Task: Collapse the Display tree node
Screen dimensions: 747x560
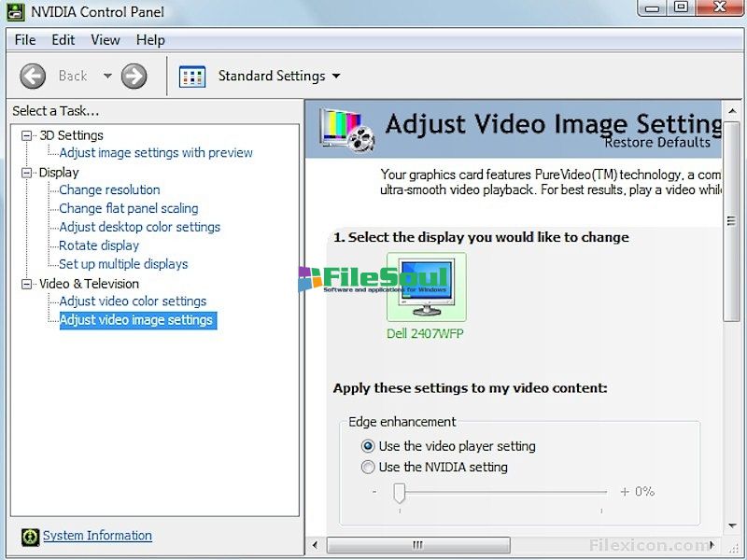Action: coord(27,173)
